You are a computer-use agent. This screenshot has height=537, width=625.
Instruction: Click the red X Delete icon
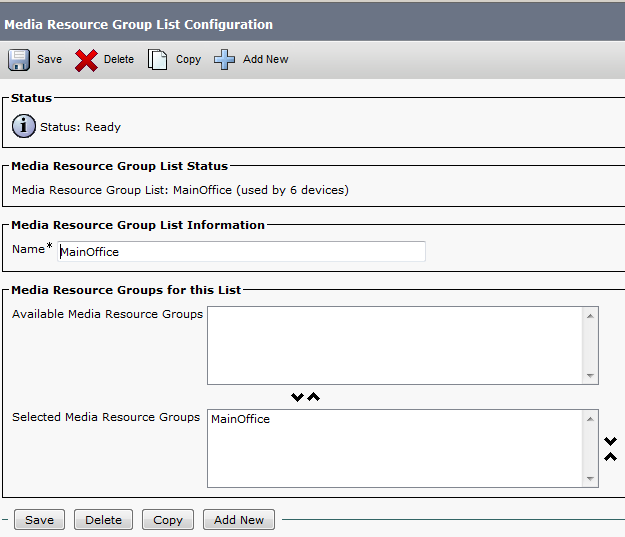click(x=87, y=60)
